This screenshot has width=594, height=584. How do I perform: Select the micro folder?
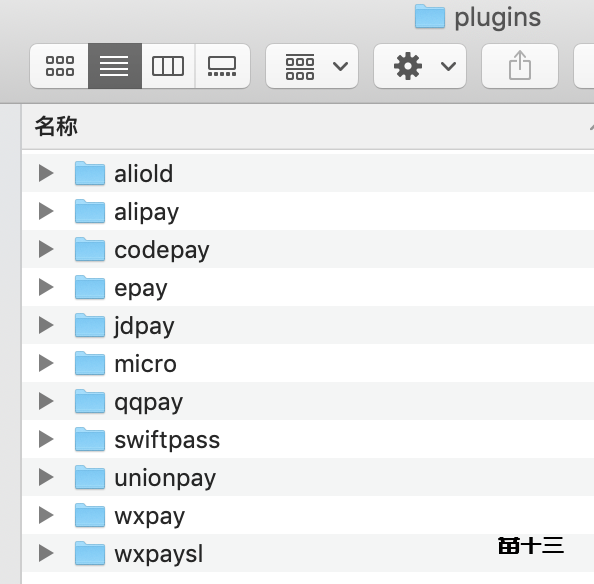pyautogui.click(x=308, y=363)
